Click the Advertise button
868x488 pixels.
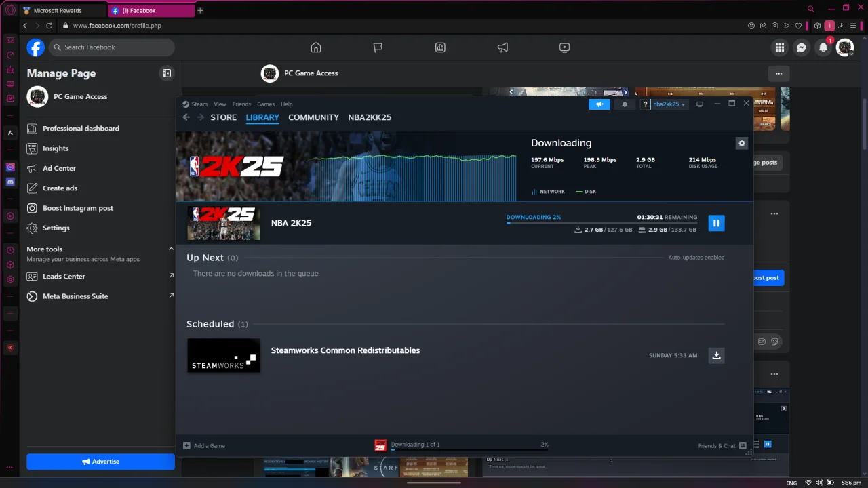click(100, 462)
